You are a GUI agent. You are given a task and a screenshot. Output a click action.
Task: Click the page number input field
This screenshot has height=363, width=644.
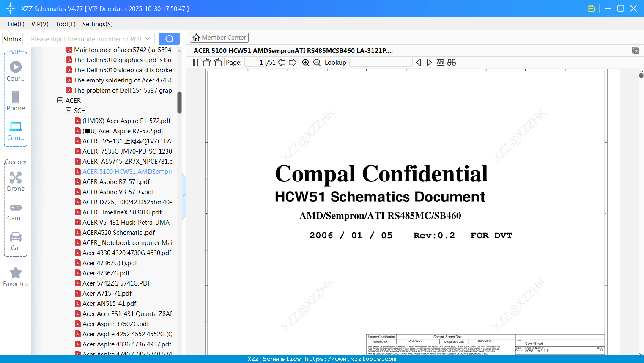(x=255, y=63)
